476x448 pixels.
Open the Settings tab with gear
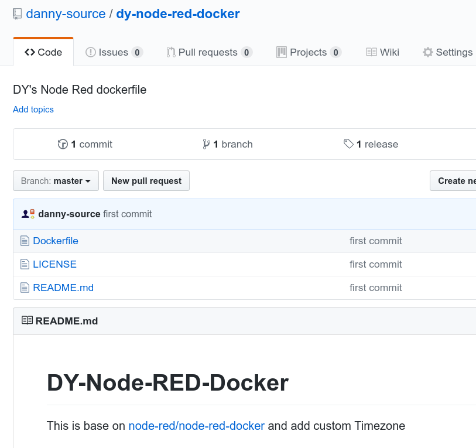point(447,52)
